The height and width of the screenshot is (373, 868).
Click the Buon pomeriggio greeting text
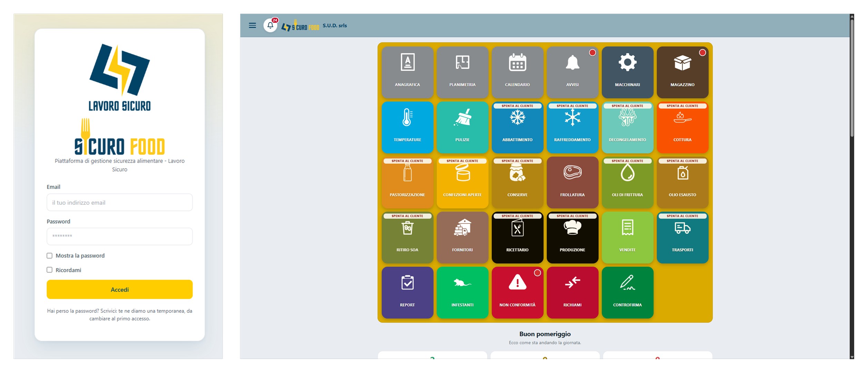click(545, 334)
